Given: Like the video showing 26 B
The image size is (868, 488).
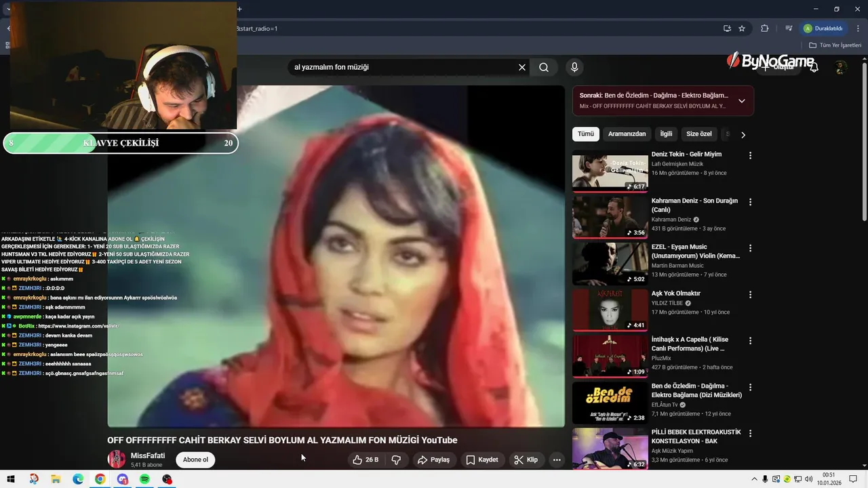Looking at the screenshot, I should click(365, 460).
